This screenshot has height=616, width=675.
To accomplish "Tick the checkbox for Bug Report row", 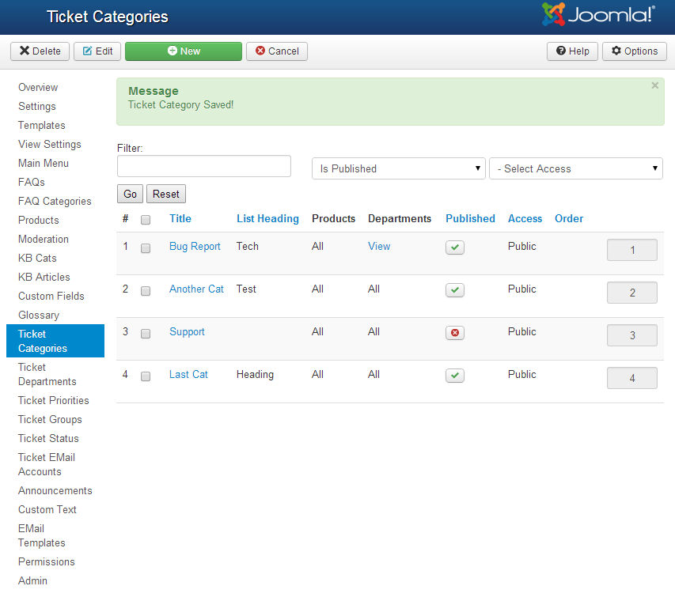I will pos(146,248).
